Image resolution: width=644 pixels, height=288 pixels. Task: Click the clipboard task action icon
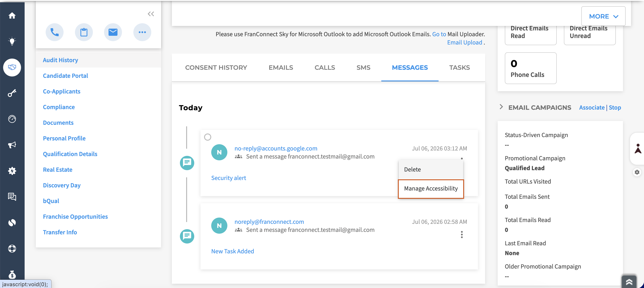(84, 32)
